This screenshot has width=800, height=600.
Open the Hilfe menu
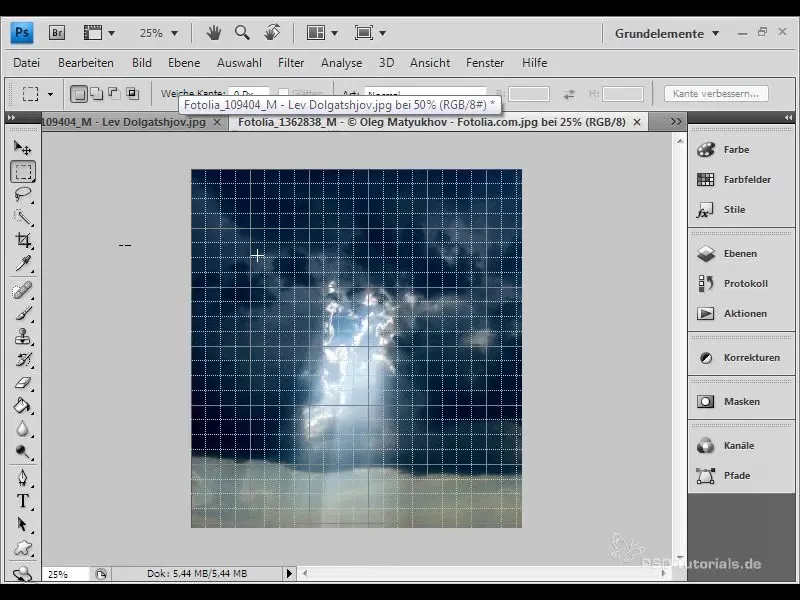[535, 63]
